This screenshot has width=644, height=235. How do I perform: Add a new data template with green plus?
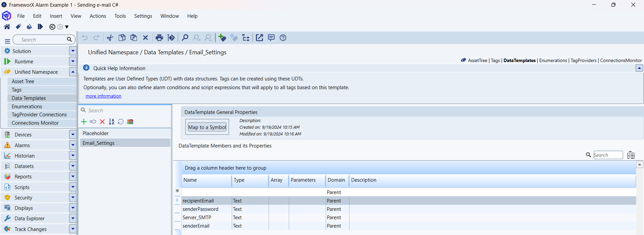tap(84, 122)
